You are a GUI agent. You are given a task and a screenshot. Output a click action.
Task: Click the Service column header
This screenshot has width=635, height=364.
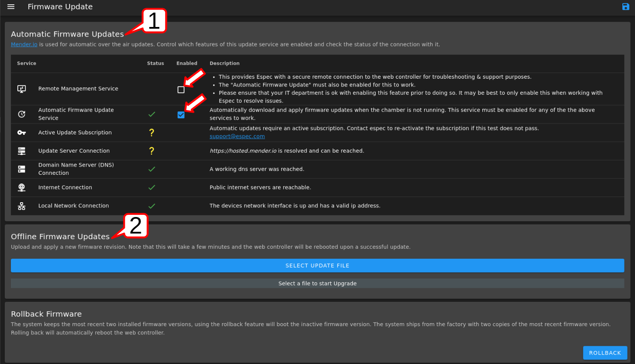pyautogui.click(x=27, y=63)
